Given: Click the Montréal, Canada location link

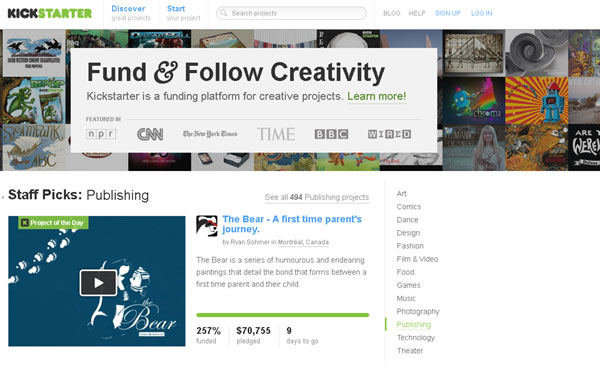Looking at the screenshot, I should [303, 242].
